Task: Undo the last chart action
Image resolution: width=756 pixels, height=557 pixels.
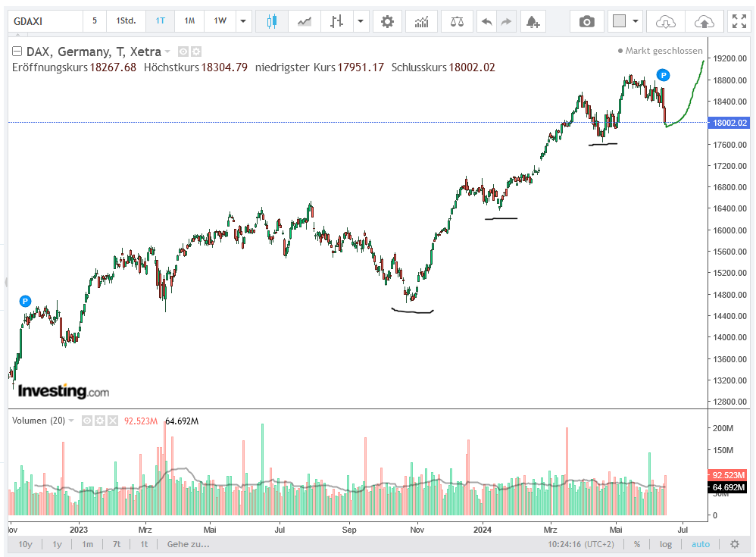Action: coord(486,21)
